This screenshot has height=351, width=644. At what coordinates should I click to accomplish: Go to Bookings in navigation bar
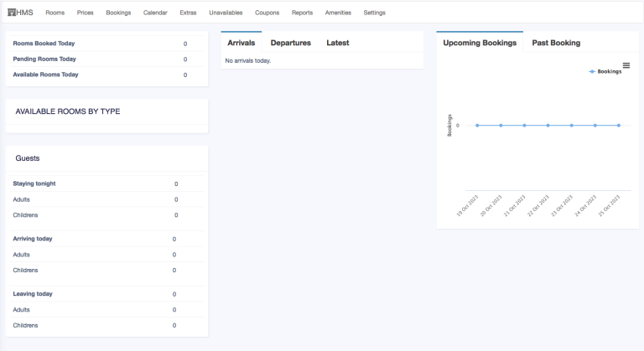(118, 13)
